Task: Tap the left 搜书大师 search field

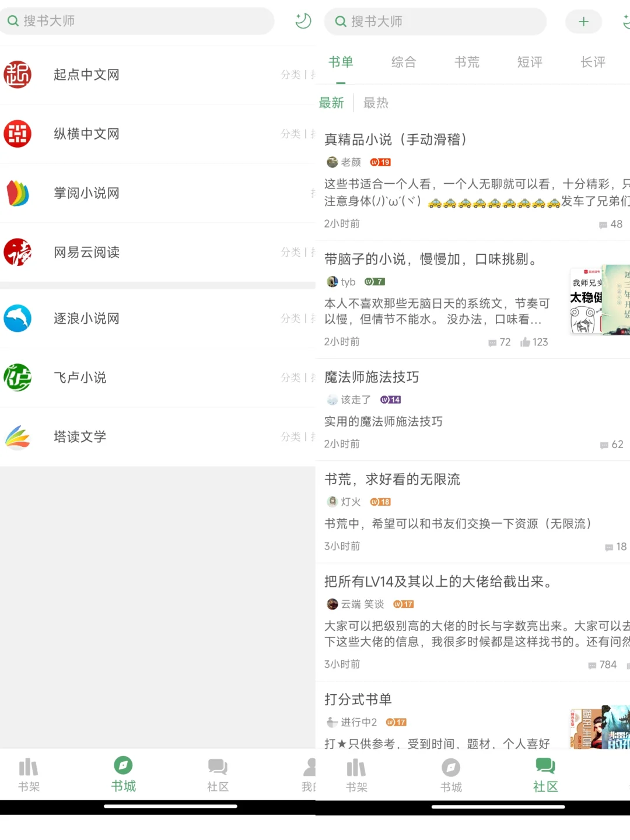Action: pos(137,21)
